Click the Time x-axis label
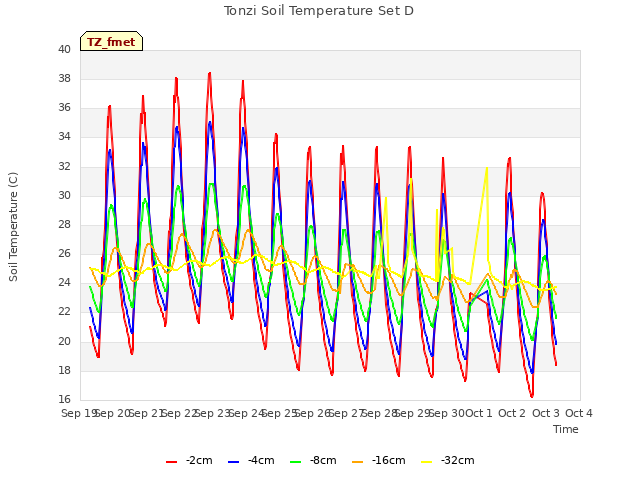 566,429
